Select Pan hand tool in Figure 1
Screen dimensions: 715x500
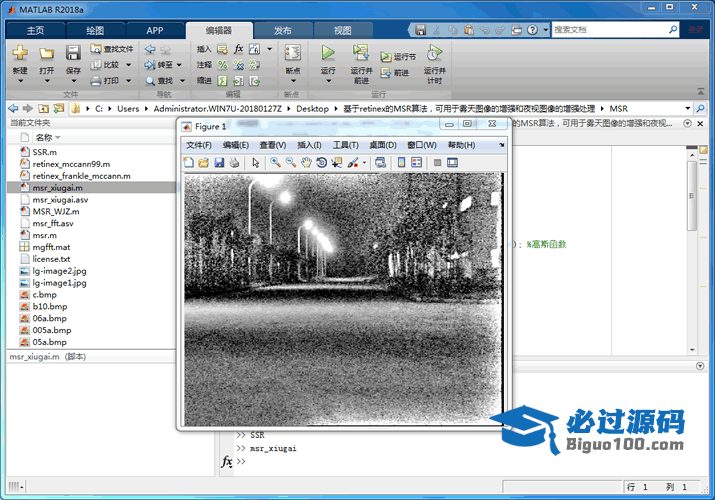coord(306,162)
